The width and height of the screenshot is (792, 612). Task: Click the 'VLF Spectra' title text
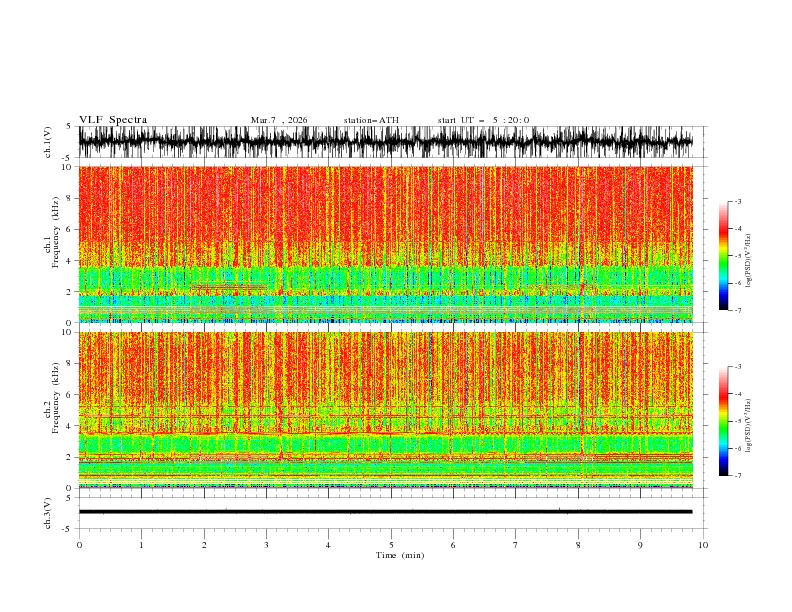click(113, 120)
